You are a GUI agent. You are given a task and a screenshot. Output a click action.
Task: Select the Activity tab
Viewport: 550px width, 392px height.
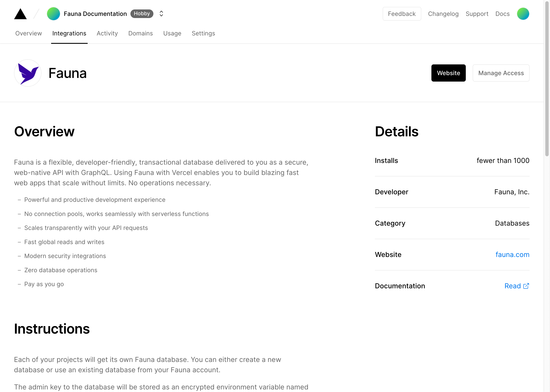[107, 33]
